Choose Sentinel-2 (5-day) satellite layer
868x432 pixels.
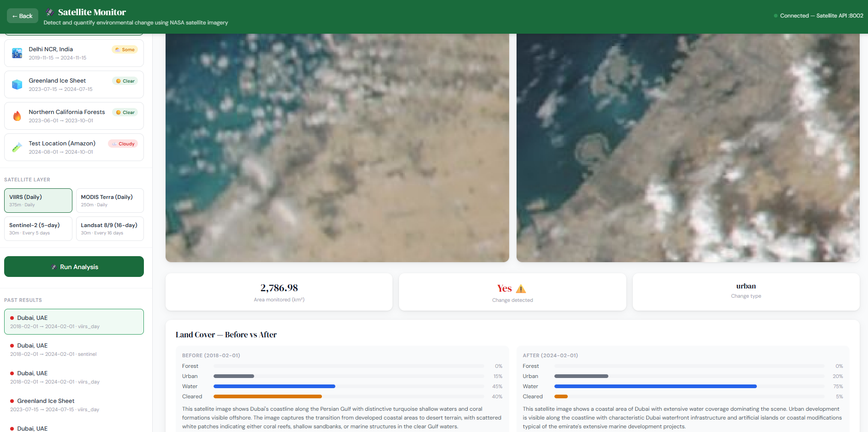(38, 229)
